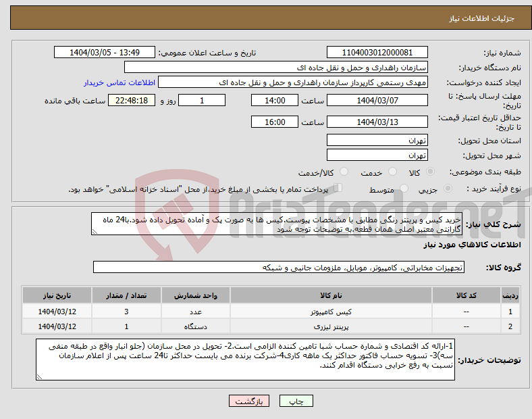
Task: Select the خدمت radio button
Action: click(392, 172)
